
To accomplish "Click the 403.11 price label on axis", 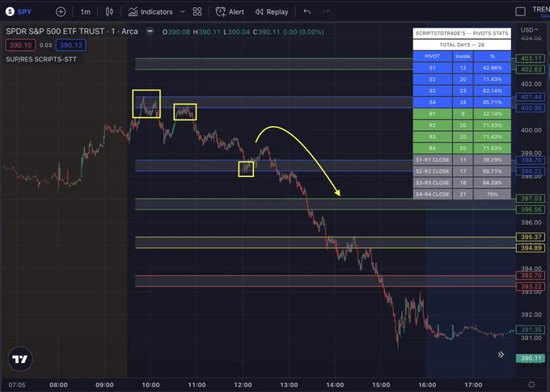I will pyautogui.click(x=531, y=58).
